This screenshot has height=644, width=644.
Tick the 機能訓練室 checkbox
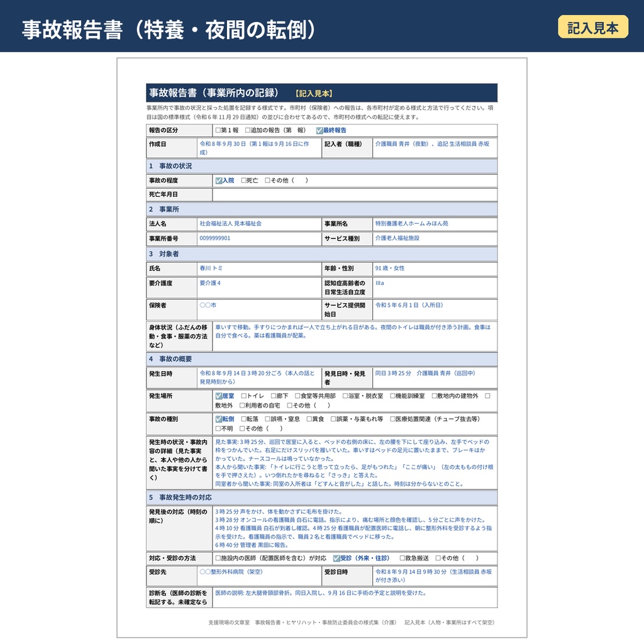pos(392,396)
